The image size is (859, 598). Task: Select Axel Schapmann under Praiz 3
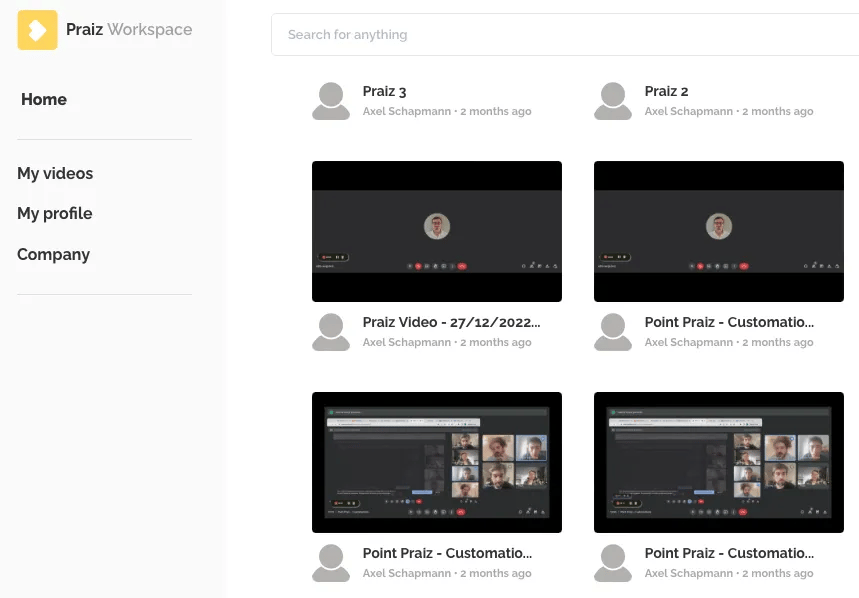[406, 111]
